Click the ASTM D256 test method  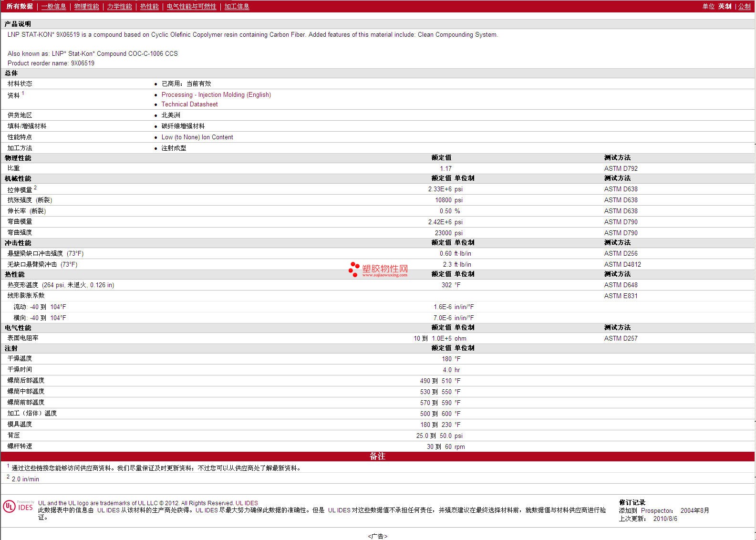click(621, 253)
